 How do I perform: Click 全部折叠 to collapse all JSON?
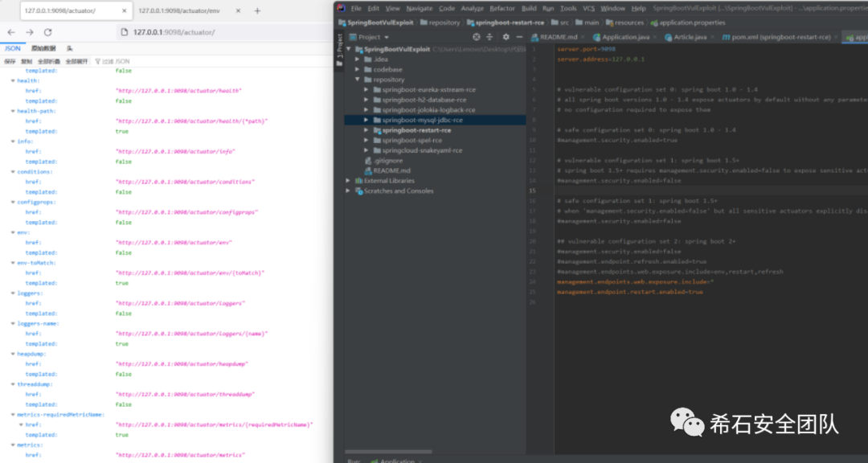[x=49, y=61]
